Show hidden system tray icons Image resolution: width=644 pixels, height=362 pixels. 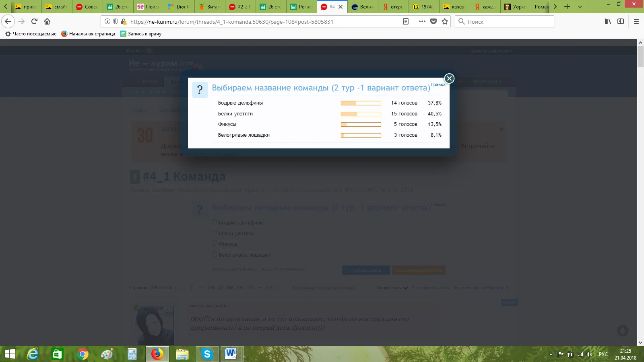point(551,354)
